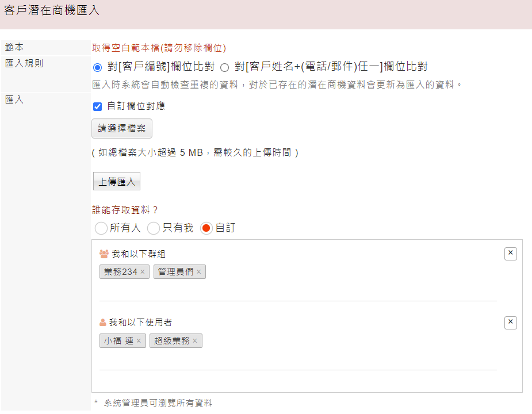Choose 所有人 access option
The image size is (532, 414).
coord(101,228)
